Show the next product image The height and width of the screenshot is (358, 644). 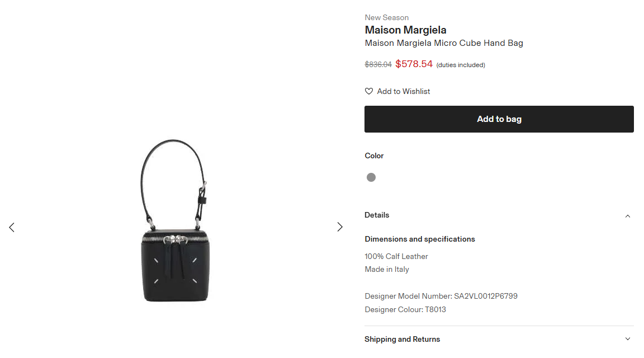[339, 227]
